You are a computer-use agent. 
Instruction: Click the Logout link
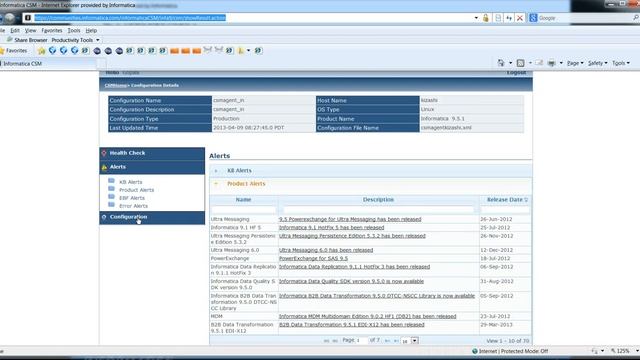coord(516,73)
